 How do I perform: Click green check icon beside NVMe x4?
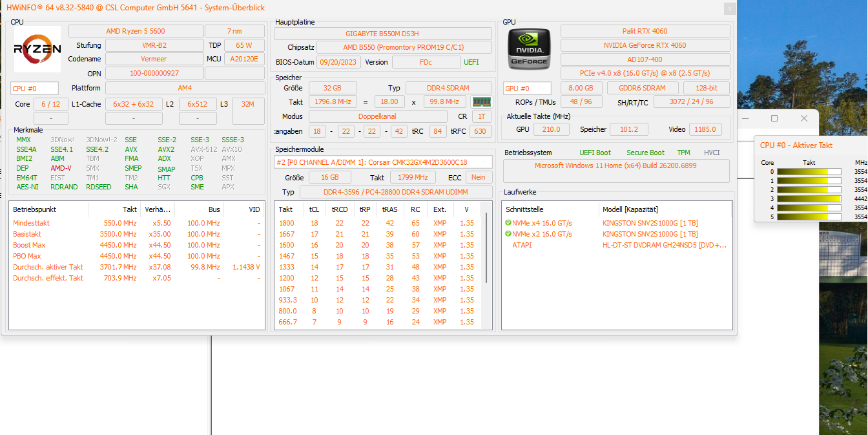pyautogui.click(x=508, y=223)
